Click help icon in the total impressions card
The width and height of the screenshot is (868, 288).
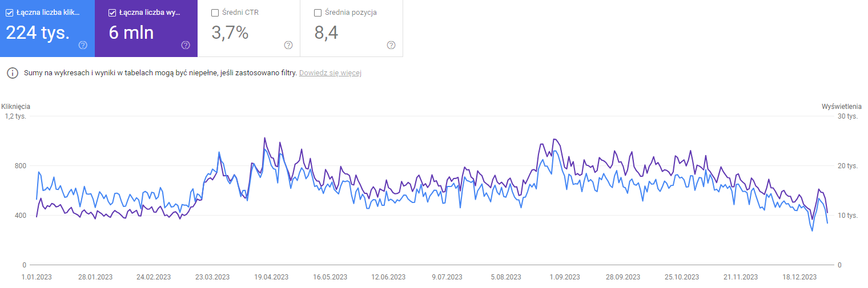point(186,45)
